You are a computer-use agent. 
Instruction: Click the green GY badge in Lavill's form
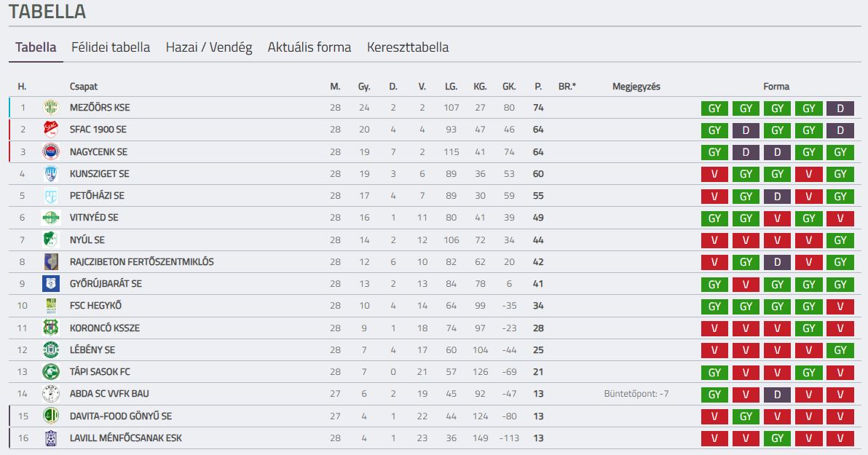[x=777, y=438]
